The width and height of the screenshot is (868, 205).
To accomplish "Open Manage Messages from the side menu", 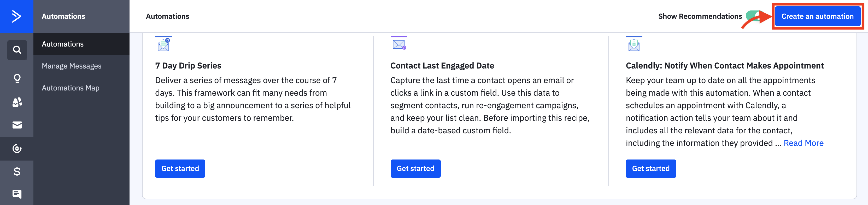I will coord(72,66).
